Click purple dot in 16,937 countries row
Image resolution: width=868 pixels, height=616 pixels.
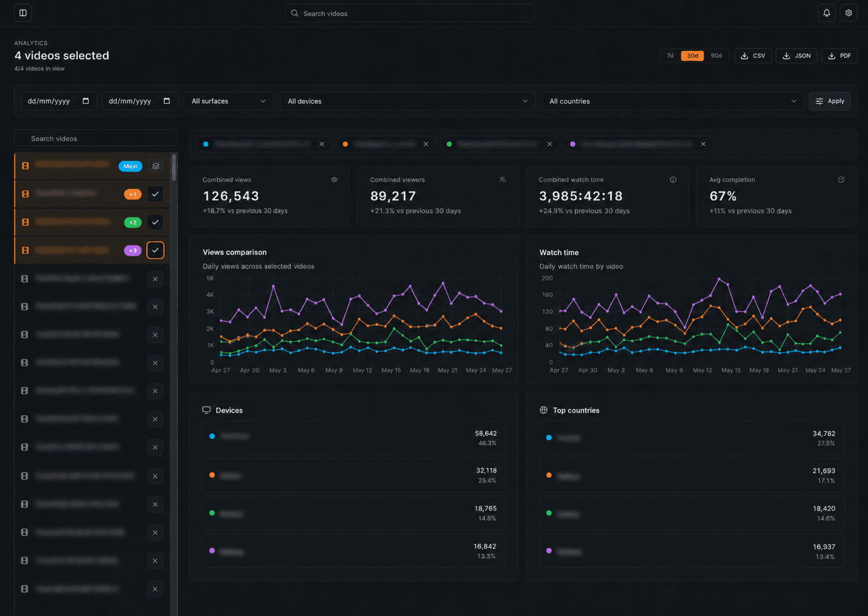[x=549, y=551]
